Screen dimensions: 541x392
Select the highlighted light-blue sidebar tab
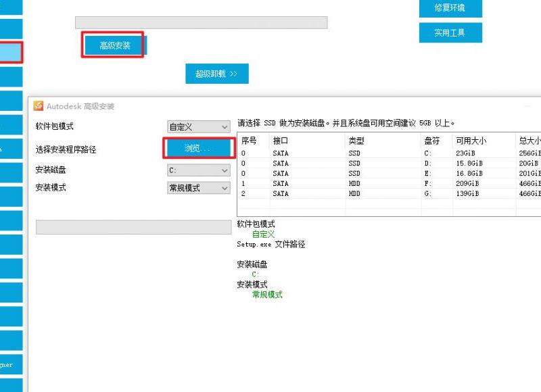click(11, 52)
